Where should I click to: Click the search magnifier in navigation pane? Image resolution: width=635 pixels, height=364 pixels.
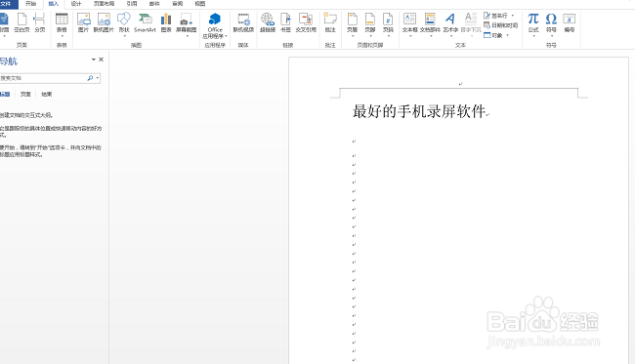pyautogui.click(x=90, y=78)
